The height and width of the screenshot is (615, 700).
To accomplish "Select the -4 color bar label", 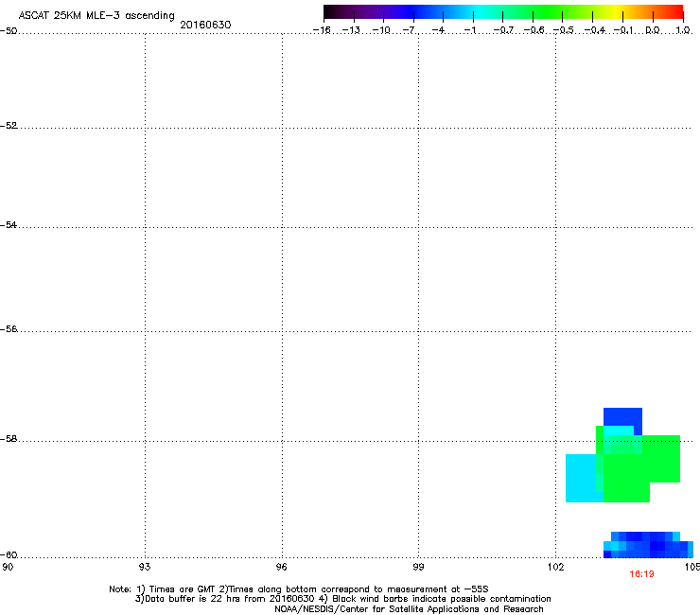I will [439, 30].
